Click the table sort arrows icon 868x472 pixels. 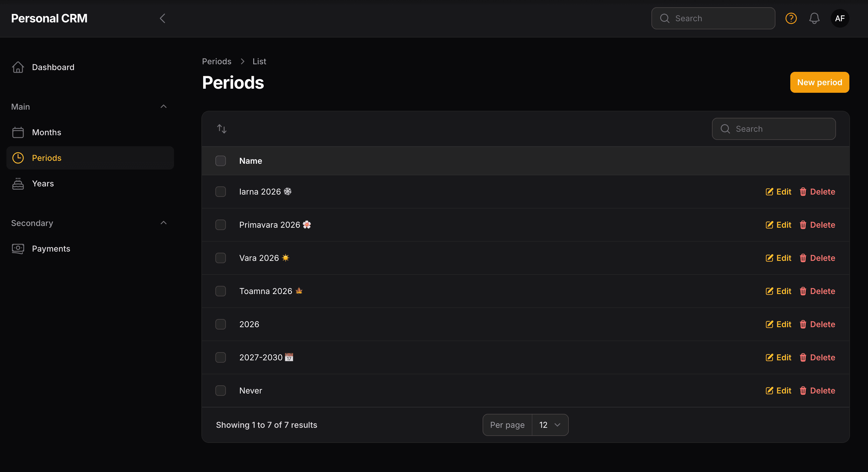pyautogui.click(x=222, y=129)
